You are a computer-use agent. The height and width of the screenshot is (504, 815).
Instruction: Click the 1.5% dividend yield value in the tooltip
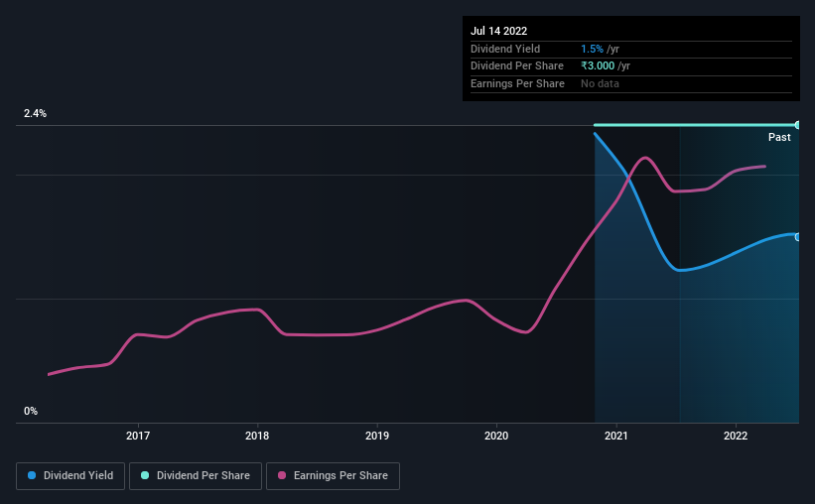592,49
